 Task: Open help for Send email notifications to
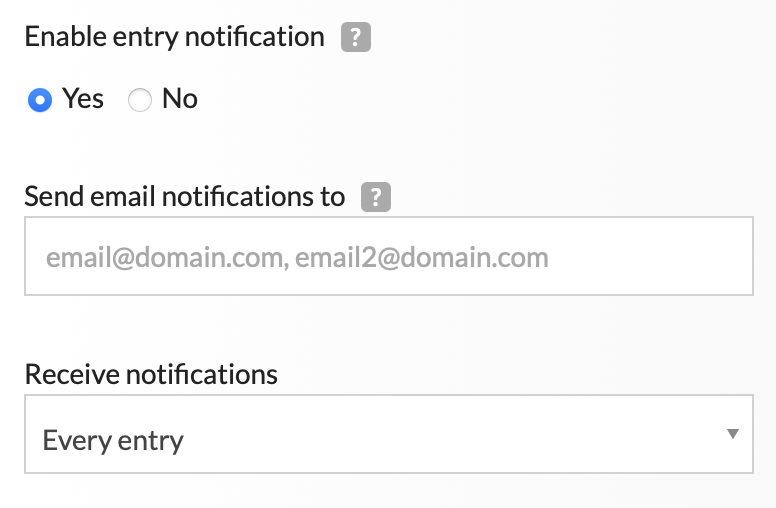pyautogui.click(x=376, y=197)
